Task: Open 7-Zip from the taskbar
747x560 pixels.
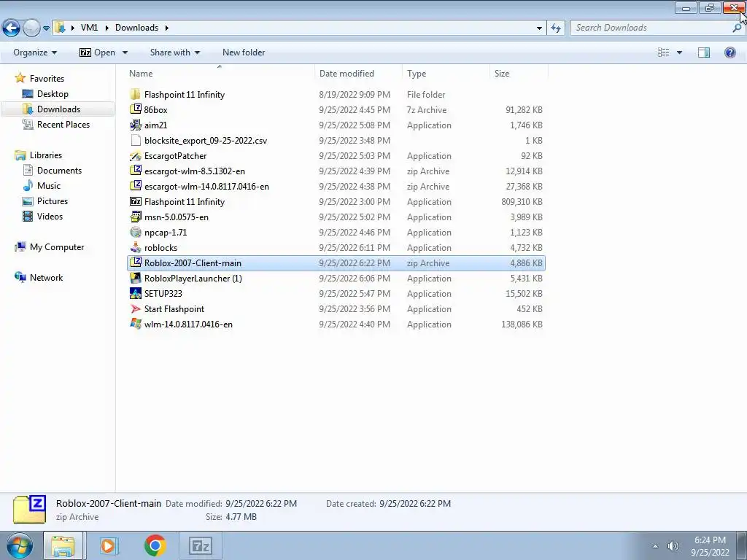Action: [x=200, y=545]
